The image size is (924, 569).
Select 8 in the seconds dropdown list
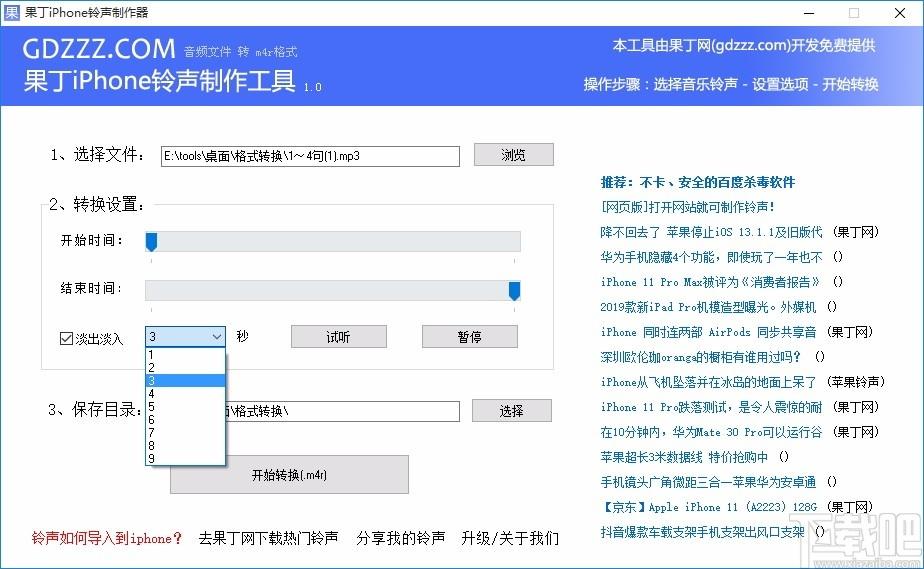(x=185, y=445)
